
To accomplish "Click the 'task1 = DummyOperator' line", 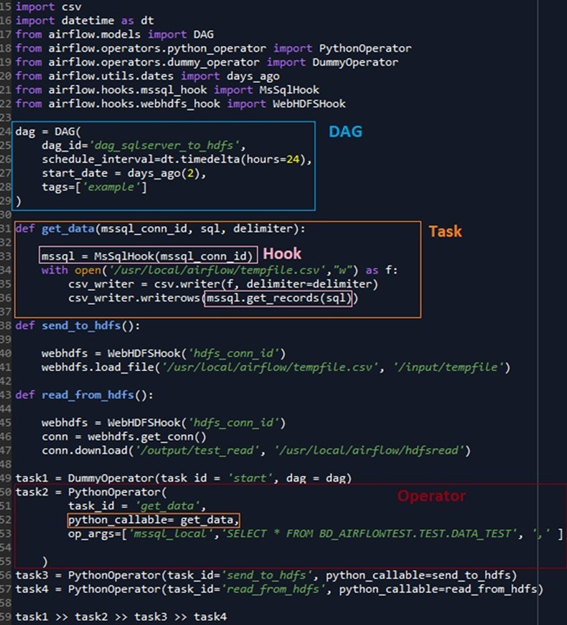I will click(183, 478).
